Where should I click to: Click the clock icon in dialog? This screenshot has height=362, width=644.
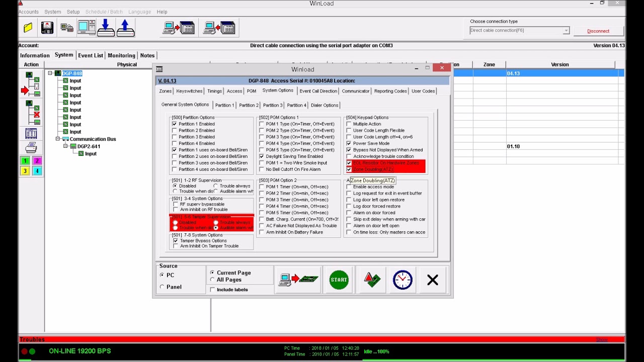[403, 280]
